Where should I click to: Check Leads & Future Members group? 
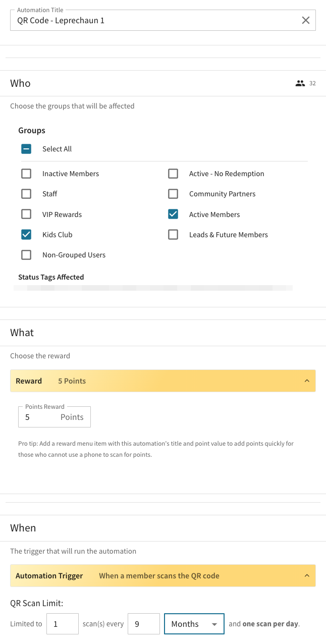point(173,235)
